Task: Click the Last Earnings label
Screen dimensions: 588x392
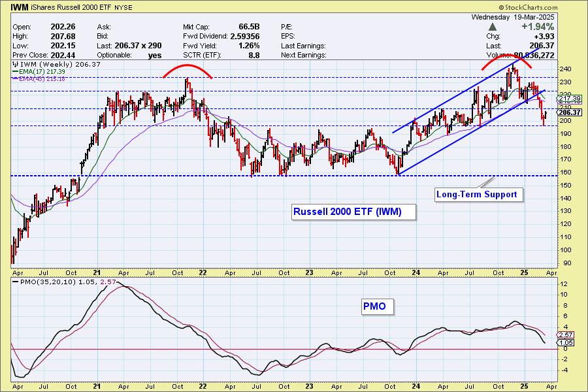Action: [x=303, y=46]
